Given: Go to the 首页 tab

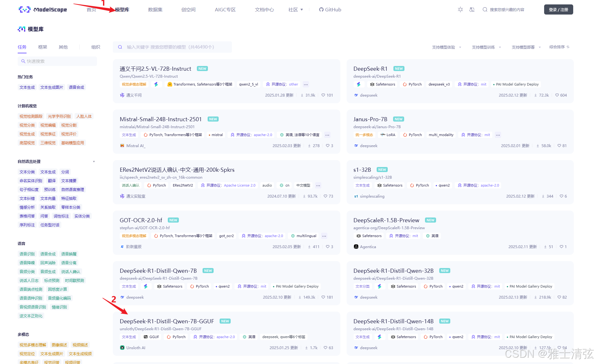Looking at the screenshot, I should click(x=91, y=9).
